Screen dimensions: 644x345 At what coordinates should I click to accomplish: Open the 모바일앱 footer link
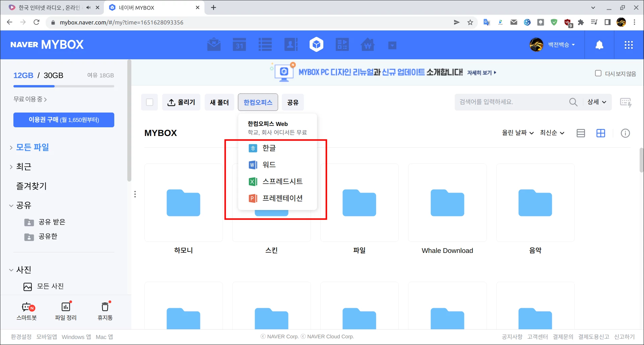(47, 337)
